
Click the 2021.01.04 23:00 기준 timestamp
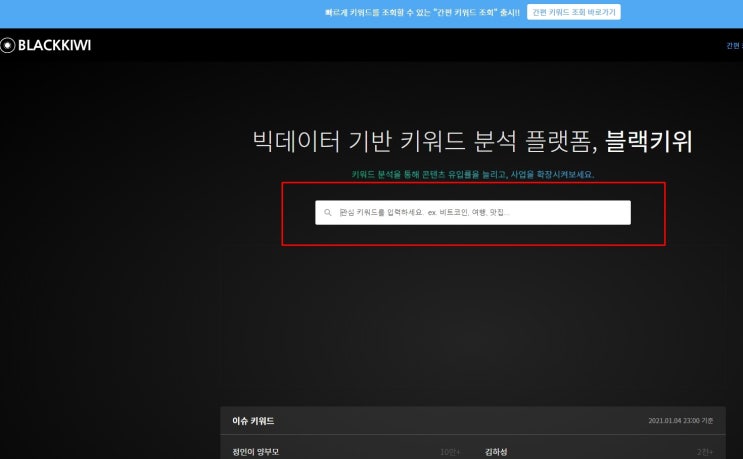pyautogui.click(x=680, y=421)
